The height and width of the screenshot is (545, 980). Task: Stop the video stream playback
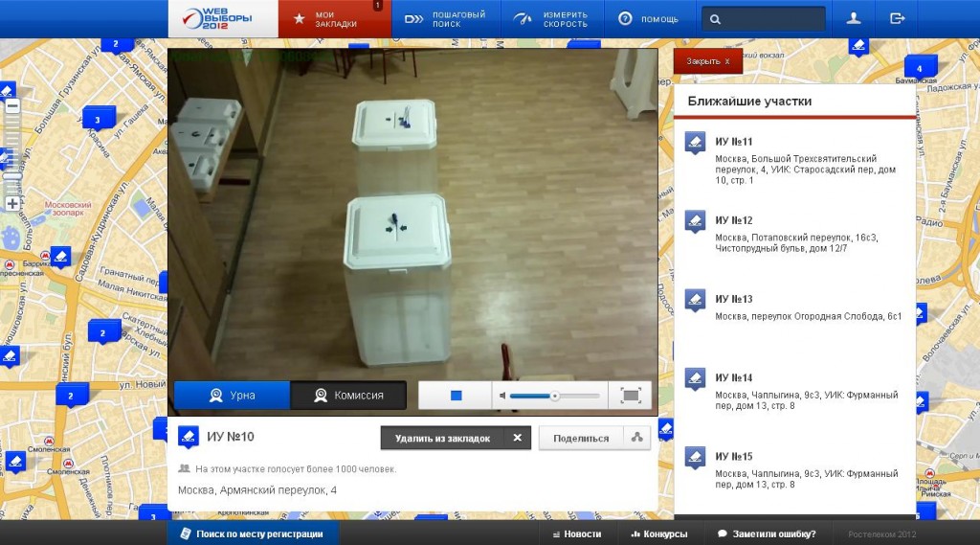457,396
